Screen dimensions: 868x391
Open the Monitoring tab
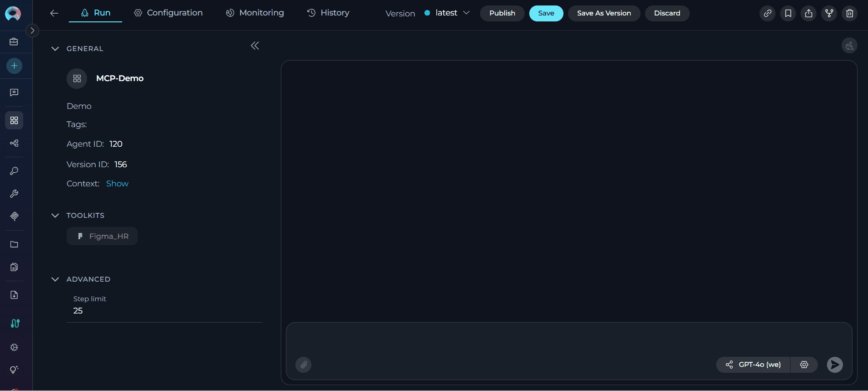click(x=255, y=13)
